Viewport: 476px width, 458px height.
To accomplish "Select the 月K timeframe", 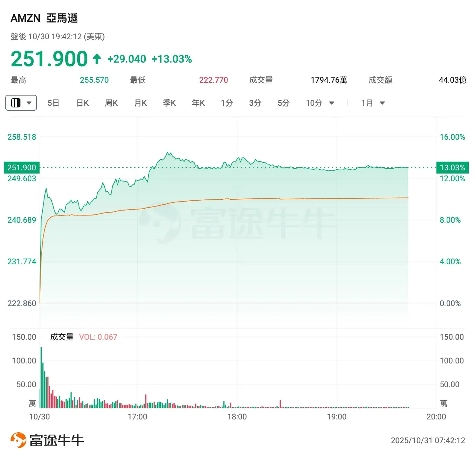I will point(140,103).
